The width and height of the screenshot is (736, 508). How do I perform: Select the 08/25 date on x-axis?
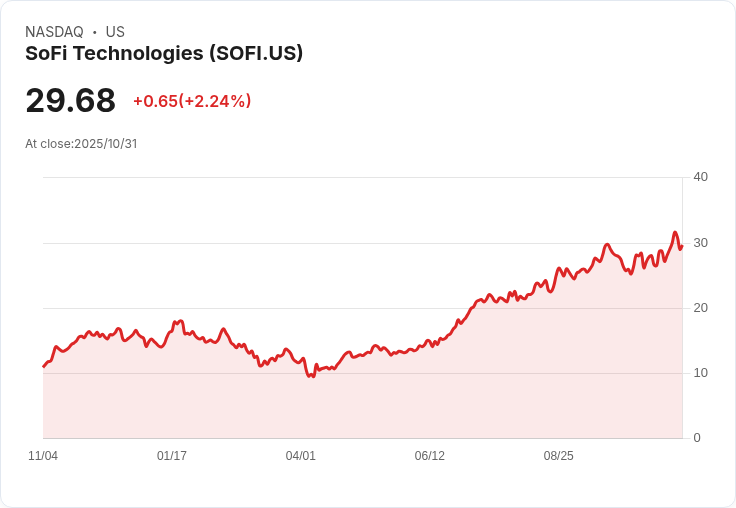pyautogui.click(x=559, y=456)
